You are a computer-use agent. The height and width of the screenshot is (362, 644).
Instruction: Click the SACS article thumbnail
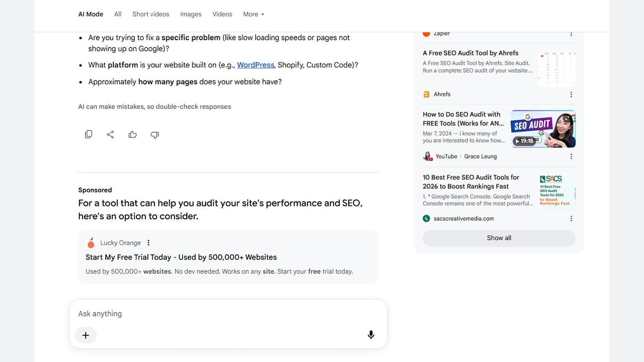[556, 191]
